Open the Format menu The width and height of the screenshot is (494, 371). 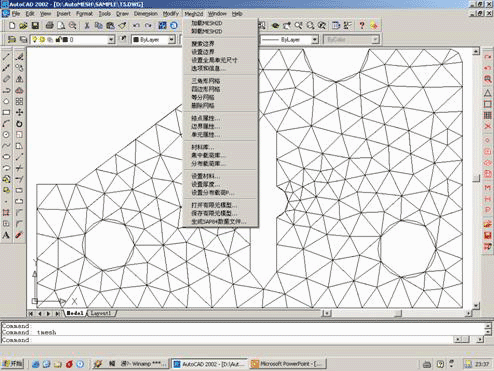click(x=84, y=14)
